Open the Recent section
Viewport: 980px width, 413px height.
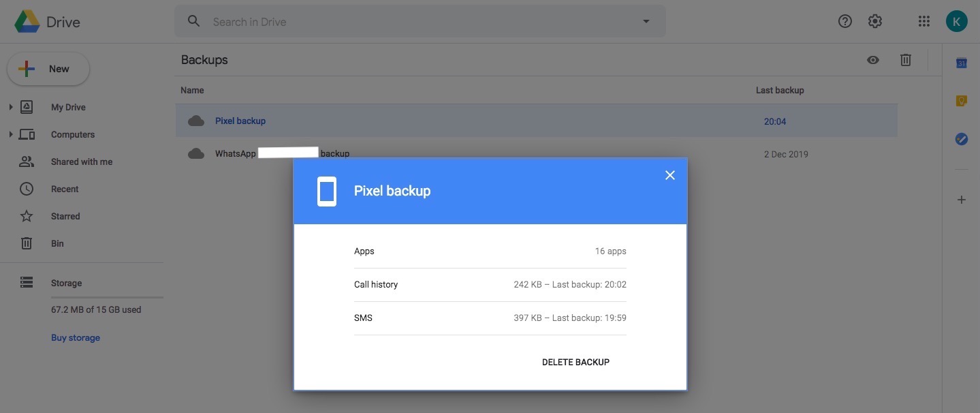click(65, 188)
